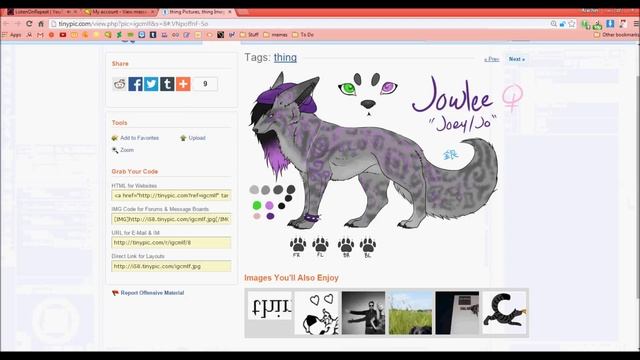Image resolution: width=640 pixels, height=360 pixels.
Task: Open the YouTube bookmark
Action: pos(63,35)
